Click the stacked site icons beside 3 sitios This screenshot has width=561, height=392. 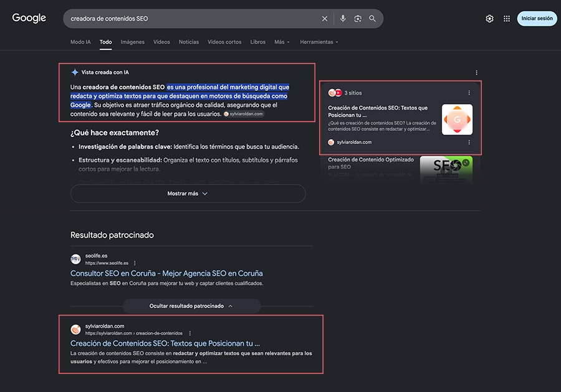coord(335,93)
